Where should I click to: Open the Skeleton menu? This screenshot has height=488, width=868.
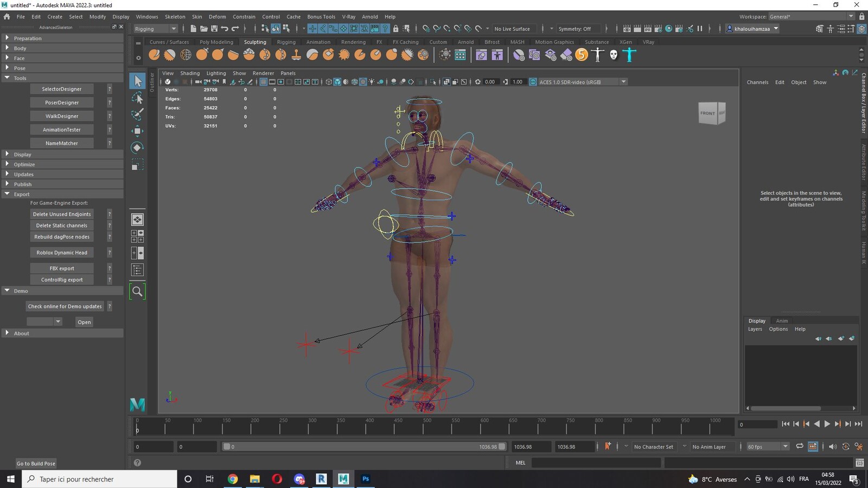pyautogui.click(x=175, y=17)
